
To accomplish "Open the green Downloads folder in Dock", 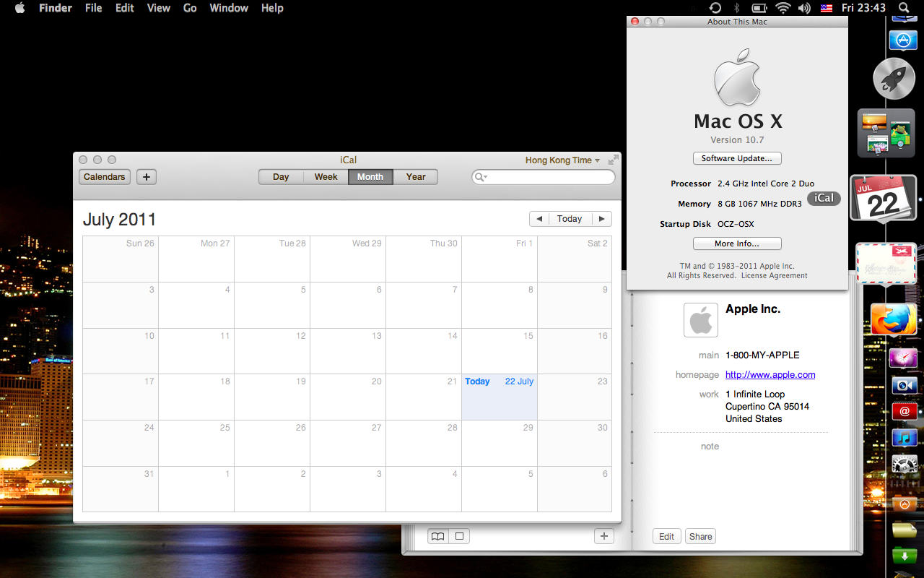I will pos(905,555).
